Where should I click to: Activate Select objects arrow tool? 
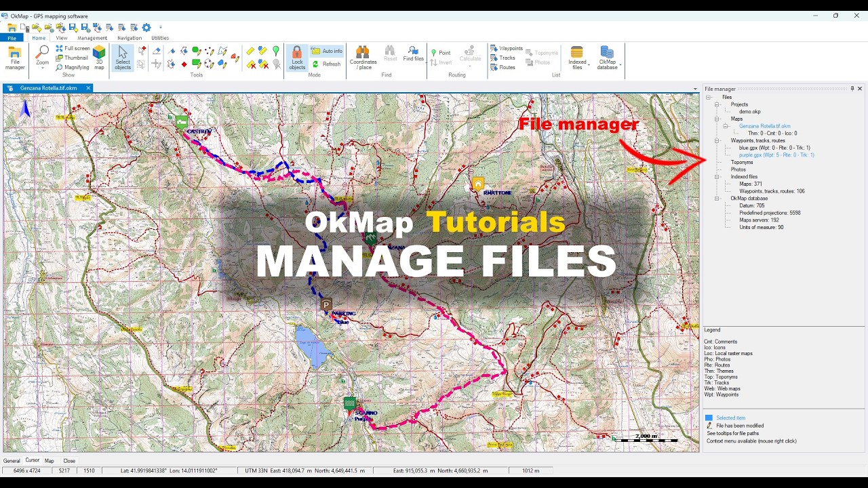tap(123, 58)
